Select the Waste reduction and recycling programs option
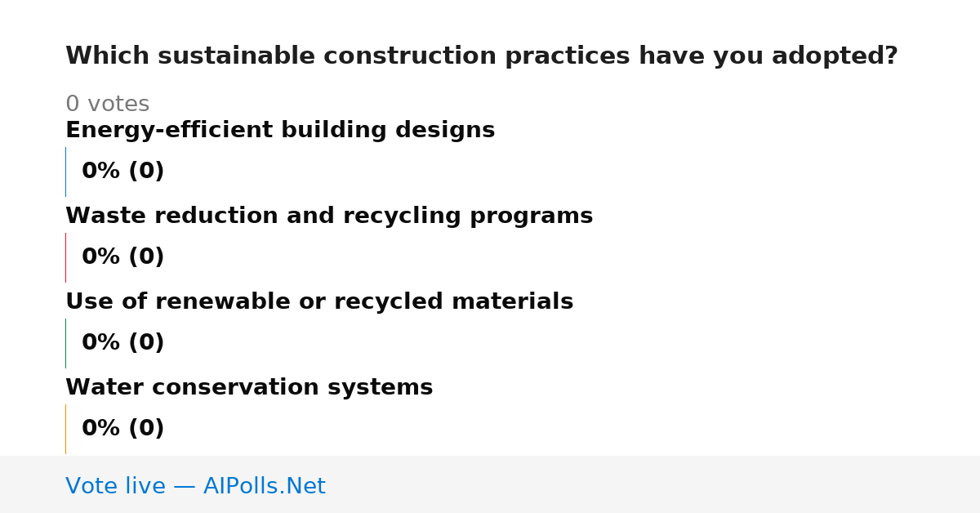Image resolution: width=980 pixels, height=513 pixels. [329, 216]
